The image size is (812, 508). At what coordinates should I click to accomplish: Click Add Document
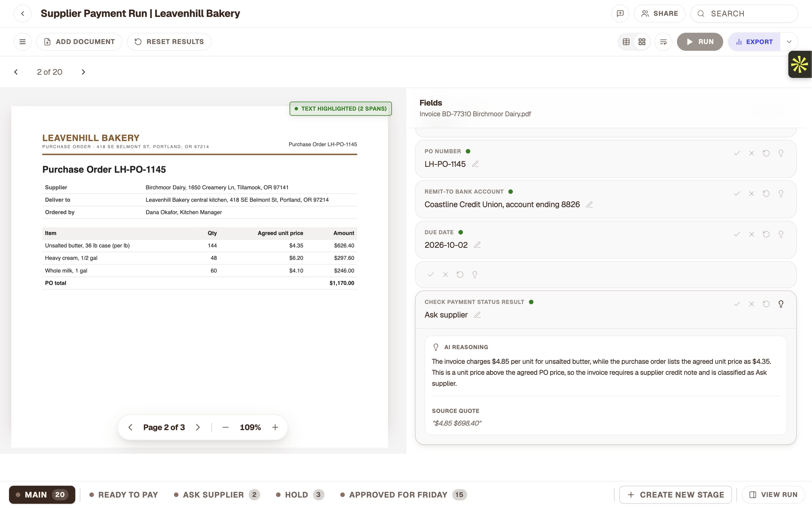79,42
